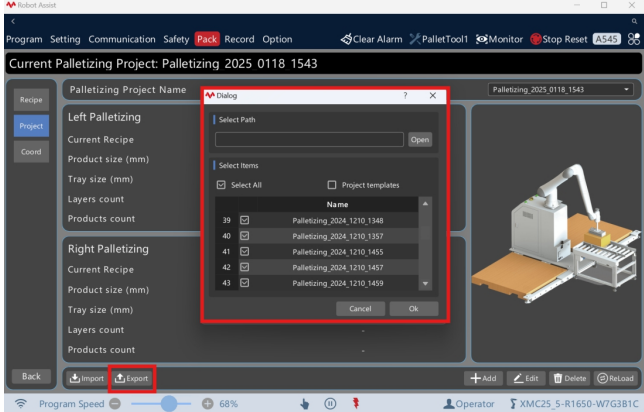Confirm the dialog with Ok

pyautogui.click(x=414, y=308)
